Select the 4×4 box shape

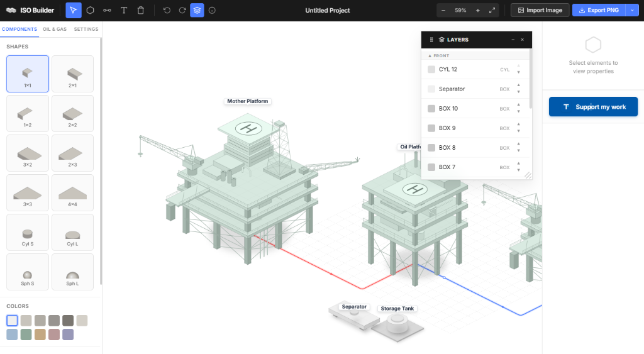[73, 192]
